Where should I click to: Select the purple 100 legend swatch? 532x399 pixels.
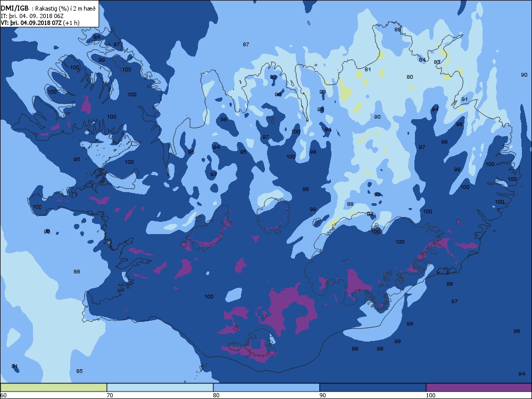click(479, 387)
